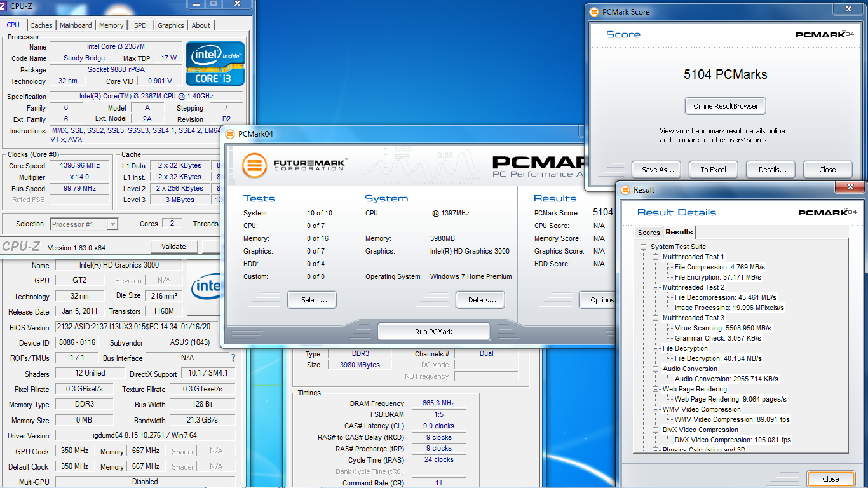Click Options under the Results section

pyautogui.click(x=597, y=300)
